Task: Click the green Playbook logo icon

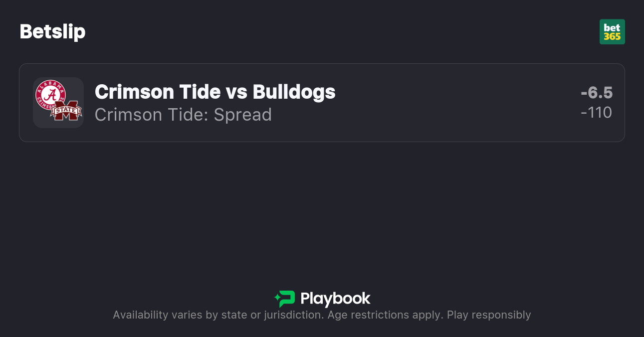Action: pos(285,299)
